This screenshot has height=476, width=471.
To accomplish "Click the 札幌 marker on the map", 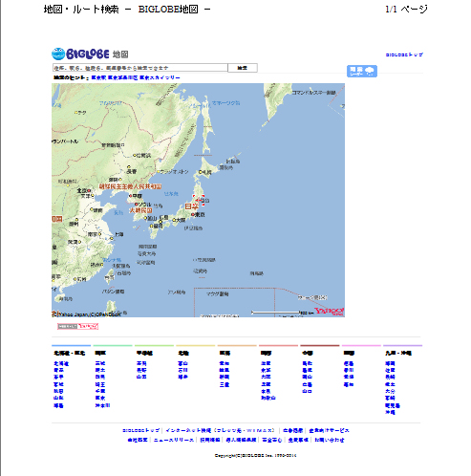I will (201, 172).
